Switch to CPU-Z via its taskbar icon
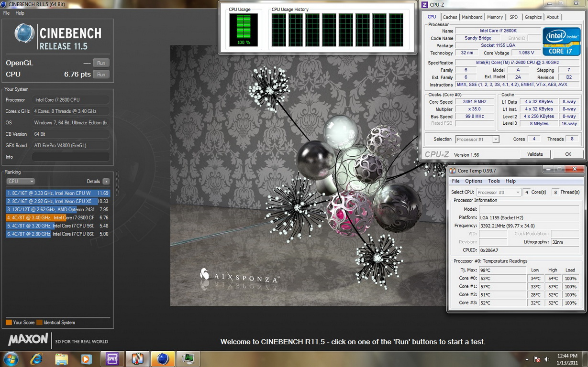Viewport: 588px width, 367px height. [112, 359]
